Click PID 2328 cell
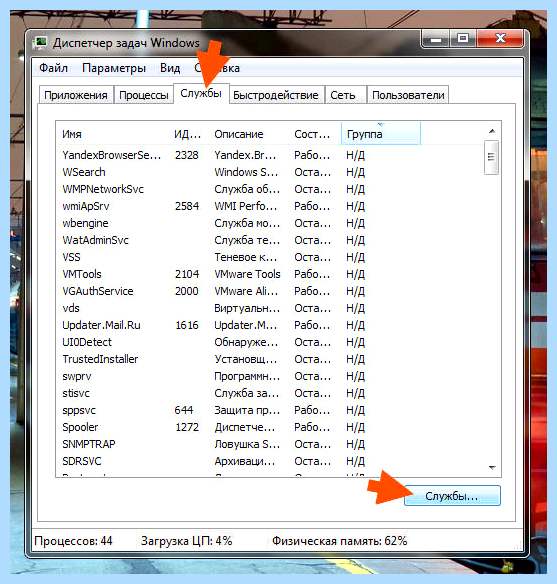 pyautogui.click(x=187, y=155)
